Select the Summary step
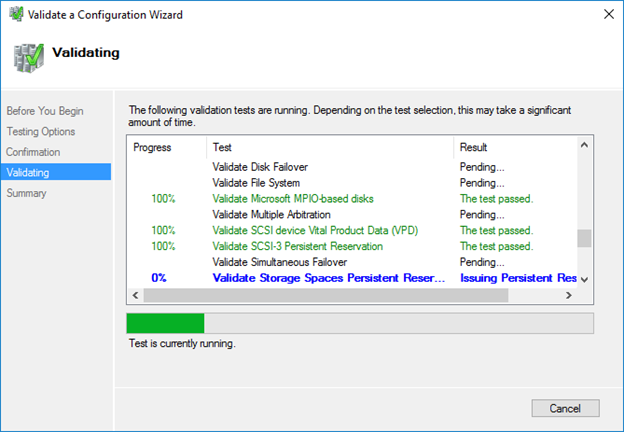This screenshot has height=432, width=624. (26, 193)
